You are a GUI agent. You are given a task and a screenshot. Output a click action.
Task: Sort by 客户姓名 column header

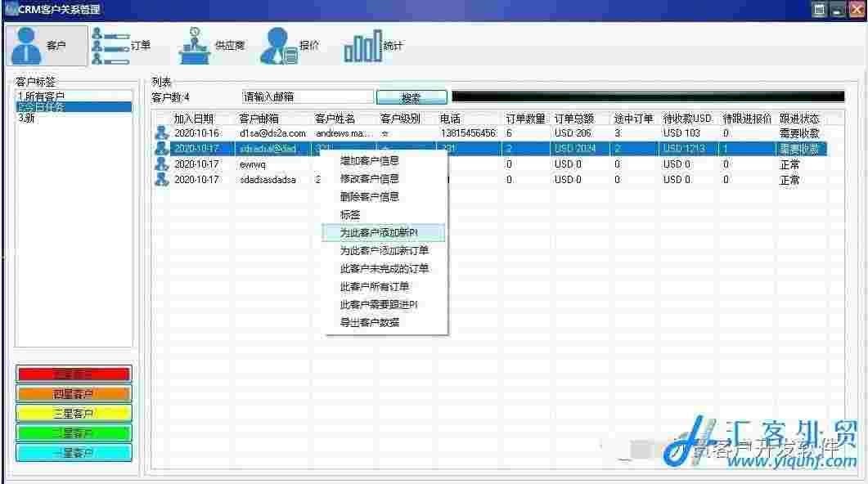(335, 119)
